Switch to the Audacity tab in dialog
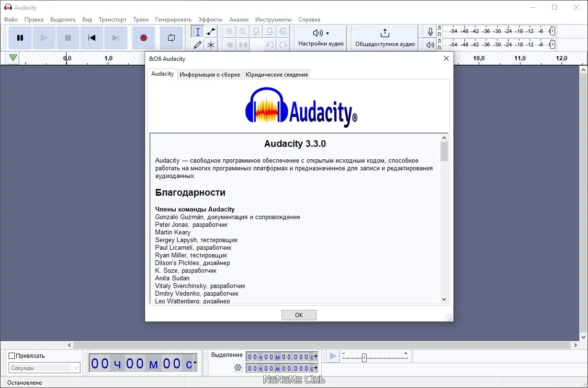The height and width of the screenshot is (388, 588). point(163,74)
